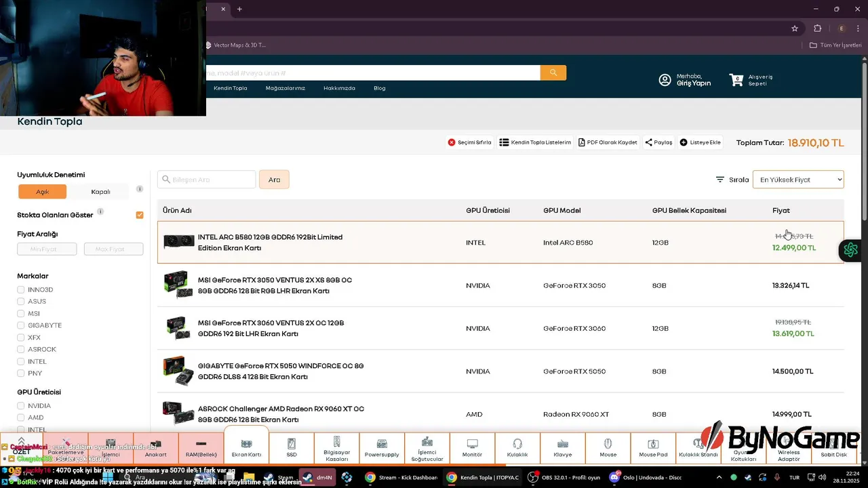Click the Fiyat column header
868x488 pixels.
(781, 211)
